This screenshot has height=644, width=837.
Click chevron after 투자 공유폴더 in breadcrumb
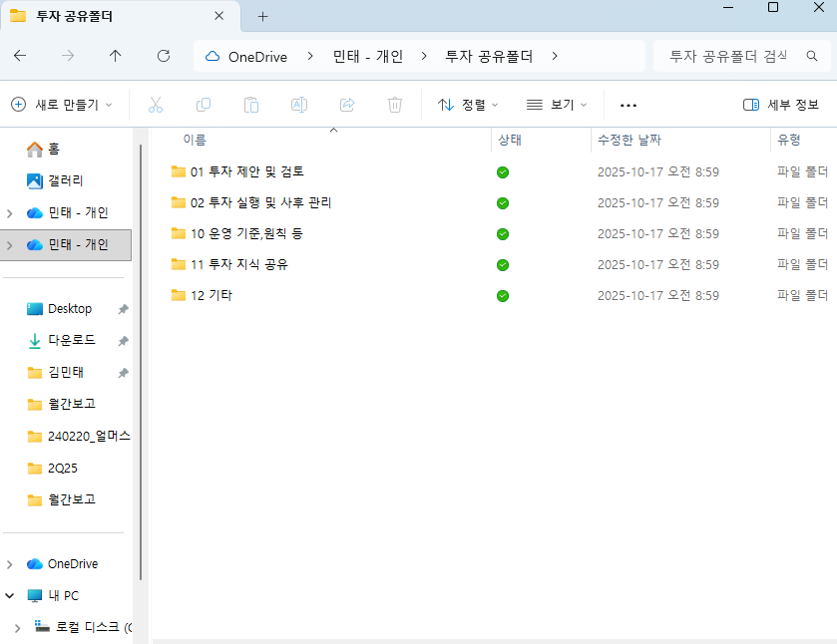(x=555, y=56)
